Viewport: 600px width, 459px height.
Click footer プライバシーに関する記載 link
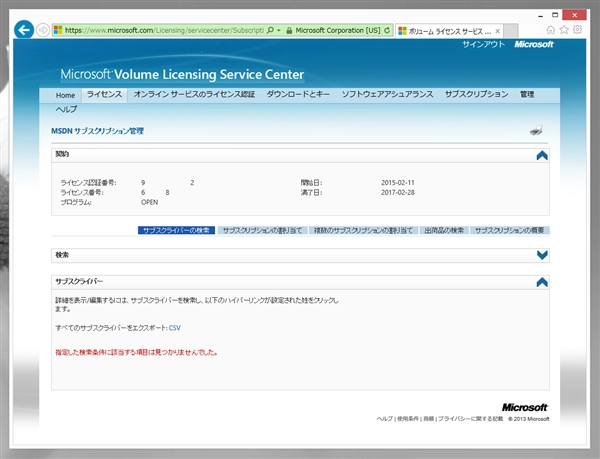[x=470, y=419]
